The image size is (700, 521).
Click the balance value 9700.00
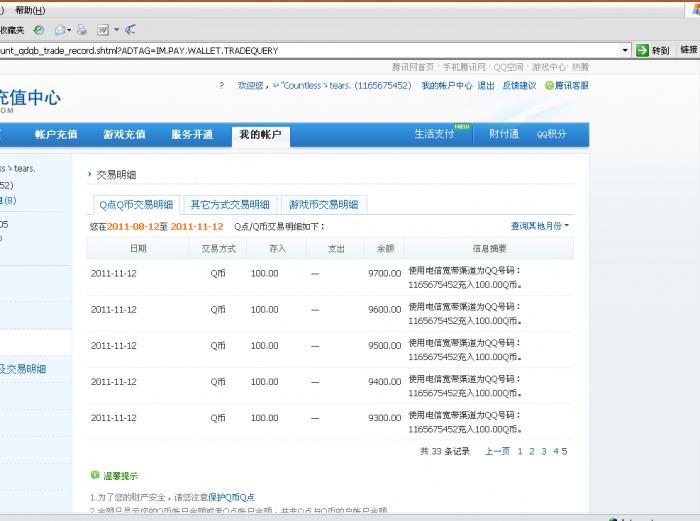(x=385, y=273)
